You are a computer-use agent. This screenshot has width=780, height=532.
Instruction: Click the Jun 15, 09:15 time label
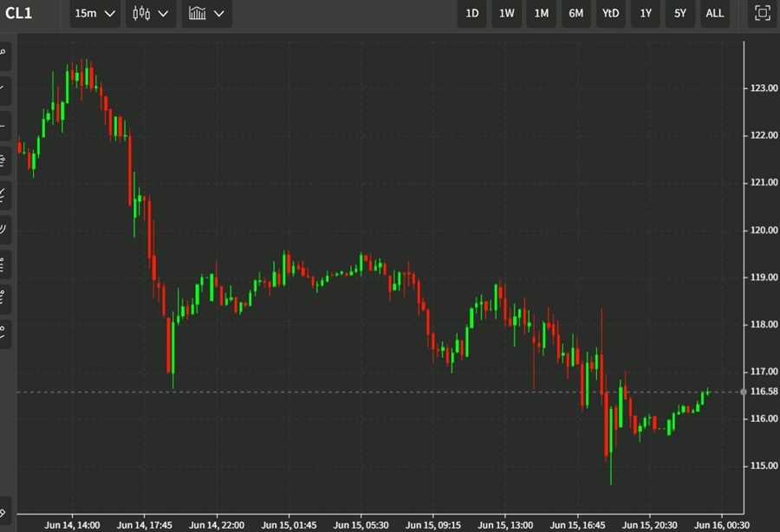(433, 525)
